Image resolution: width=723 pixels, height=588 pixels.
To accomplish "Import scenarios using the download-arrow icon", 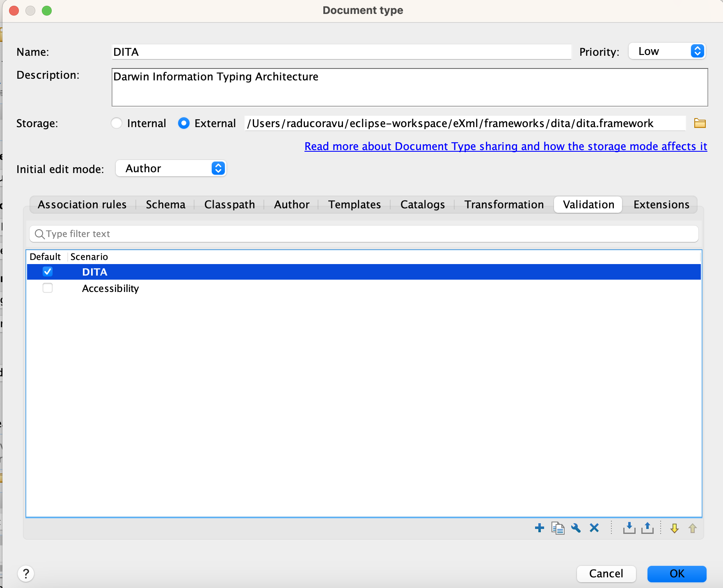I will 629,528.
